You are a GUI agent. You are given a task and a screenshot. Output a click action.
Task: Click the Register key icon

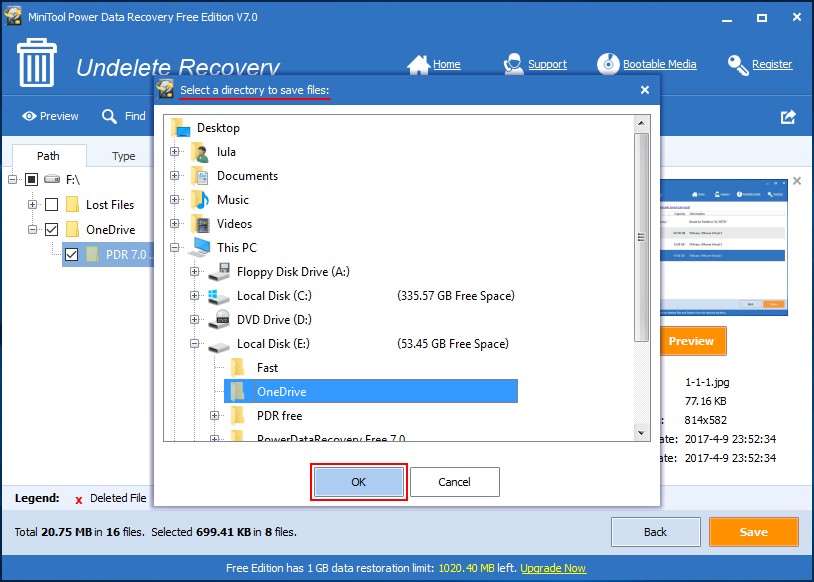738,65
